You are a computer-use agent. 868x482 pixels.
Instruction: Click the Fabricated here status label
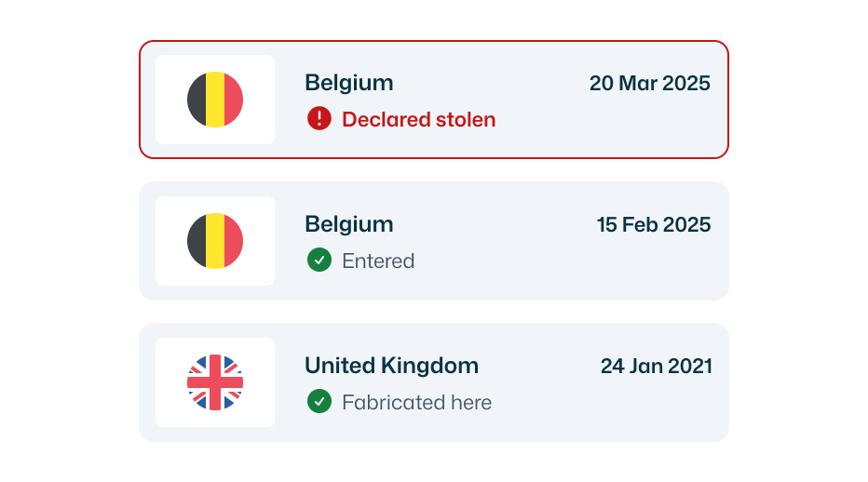[x=416, y=402]
